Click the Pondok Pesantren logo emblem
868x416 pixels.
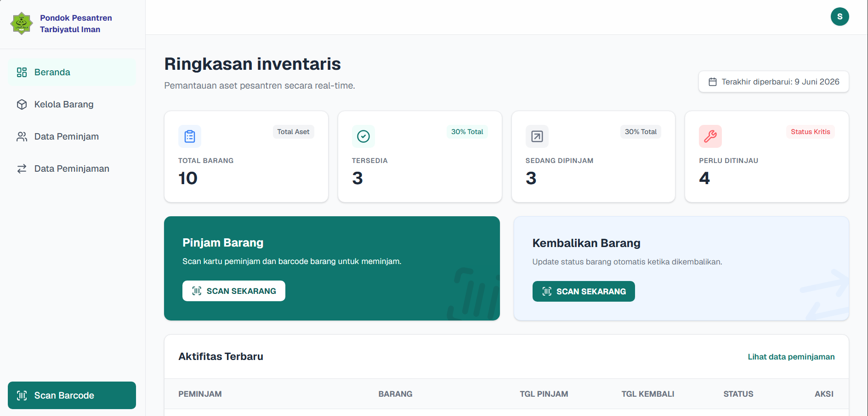tap(22, 23)
